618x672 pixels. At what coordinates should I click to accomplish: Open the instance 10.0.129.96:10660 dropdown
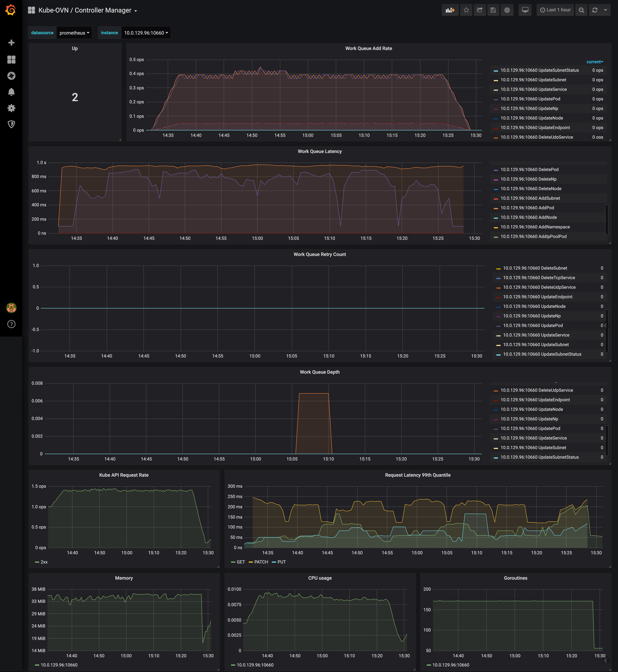coord(146,33)
